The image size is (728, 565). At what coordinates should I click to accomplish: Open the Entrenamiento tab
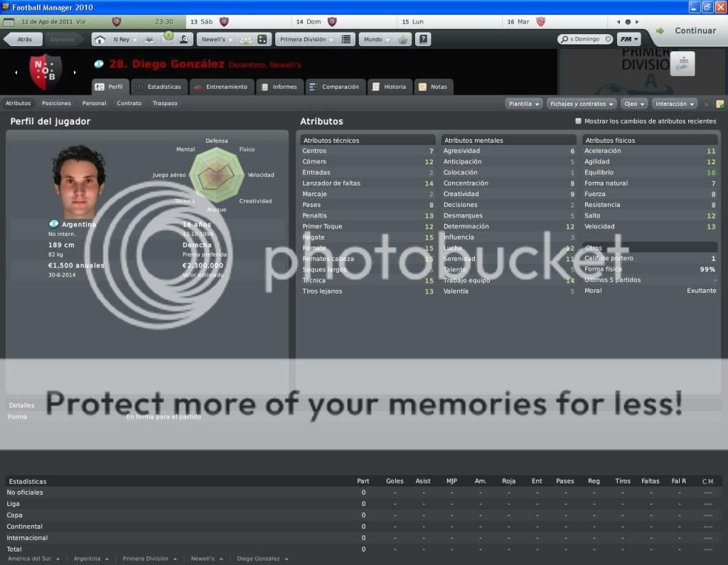(x=220, y=87)
